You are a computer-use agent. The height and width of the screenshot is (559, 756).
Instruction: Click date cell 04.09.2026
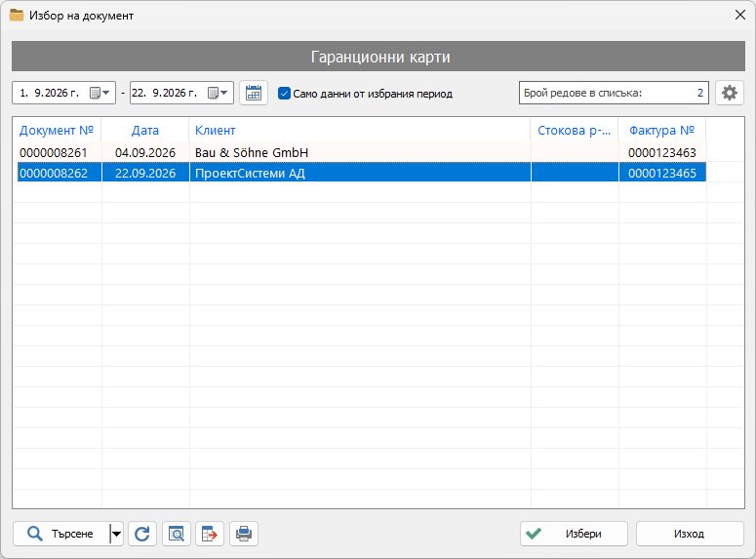pos(145,152)
